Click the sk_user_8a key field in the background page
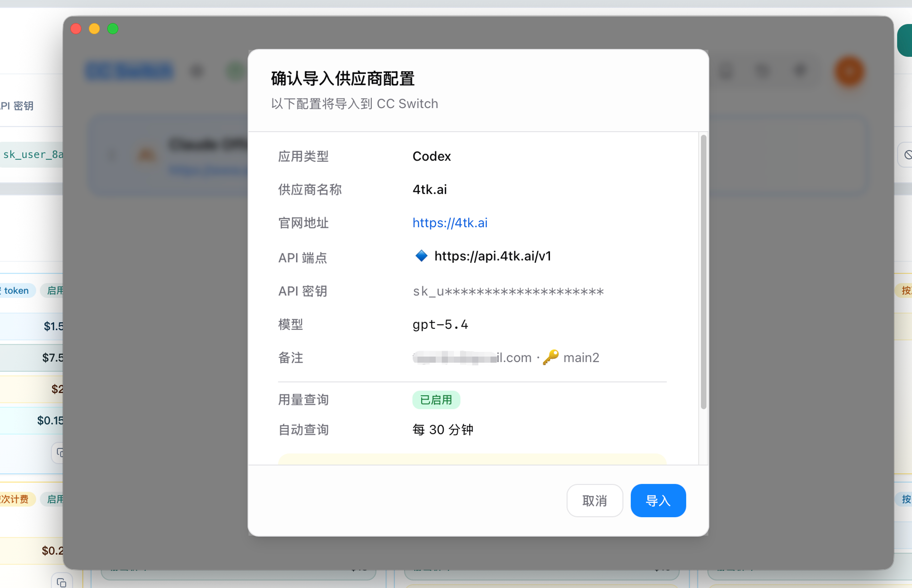The height and width of the screenshot is (588, 912). (31, 154)
